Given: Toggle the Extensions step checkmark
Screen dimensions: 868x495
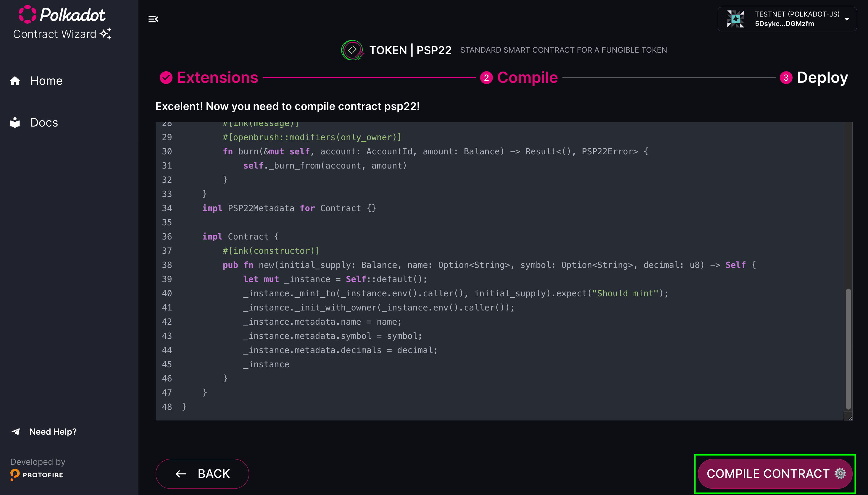Looking at the screenshot, I should pos(166,77).
